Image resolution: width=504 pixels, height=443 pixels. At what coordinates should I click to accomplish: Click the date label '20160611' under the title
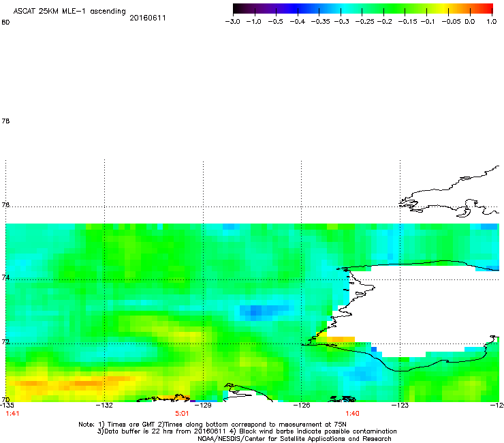tap(148, 18)
